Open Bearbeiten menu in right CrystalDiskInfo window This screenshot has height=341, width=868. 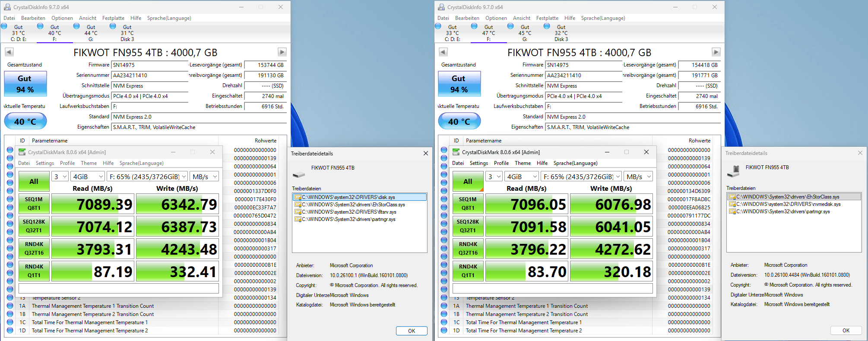[467, 18]
